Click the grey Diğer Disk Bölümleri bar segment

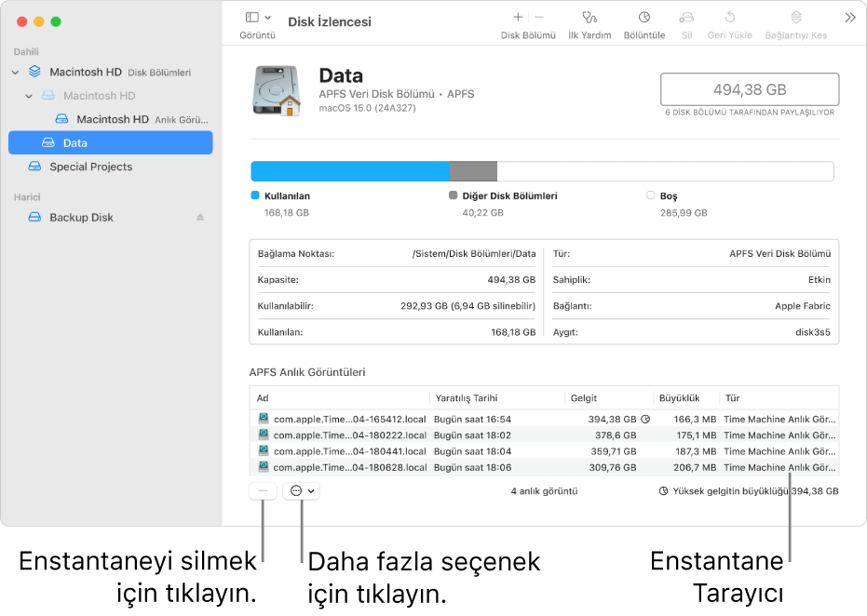point(473,171)
